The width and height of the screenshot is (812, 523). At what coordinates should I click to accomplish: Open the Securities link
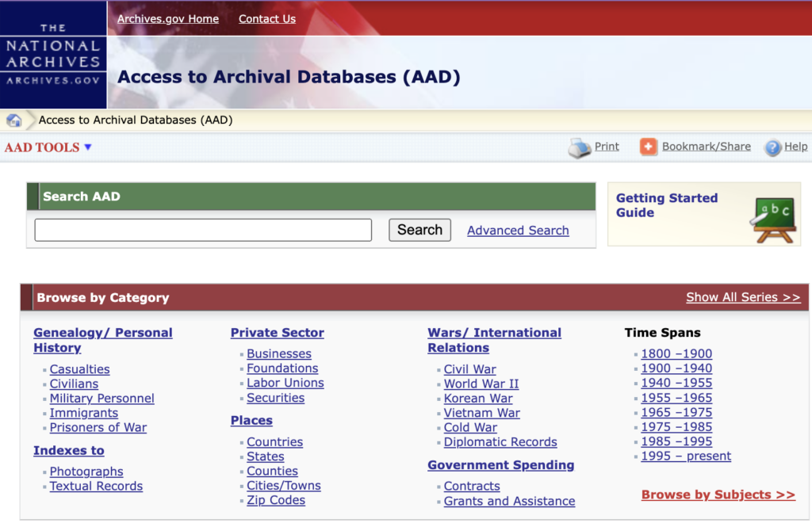click(x=275, y=398)
